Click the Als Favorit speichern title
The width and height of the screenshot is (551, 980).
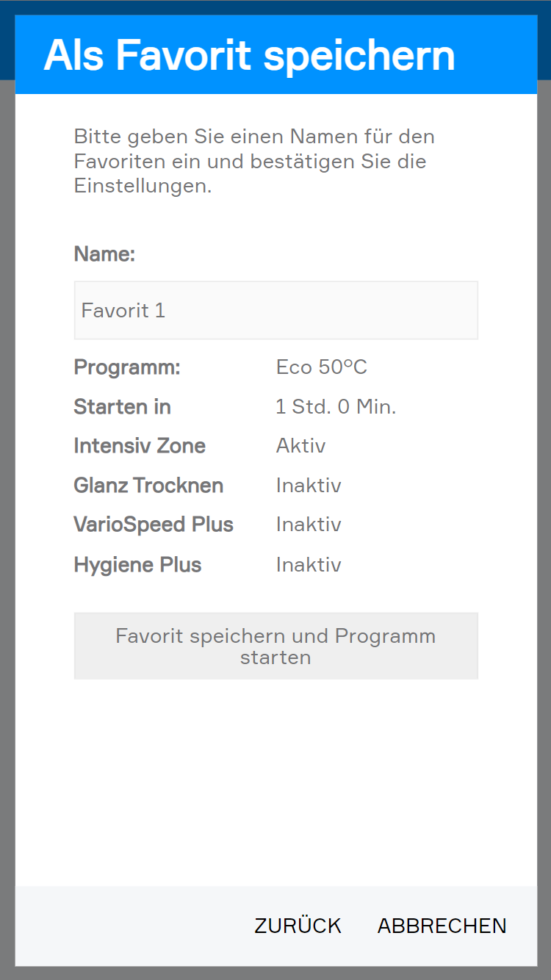click(249, 55)
